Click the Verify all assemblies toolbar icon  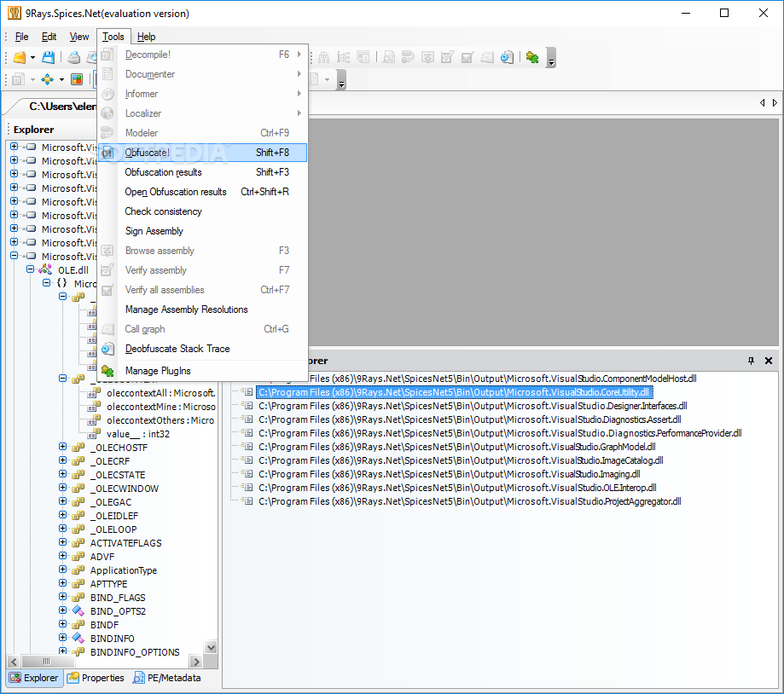point(467,57)
